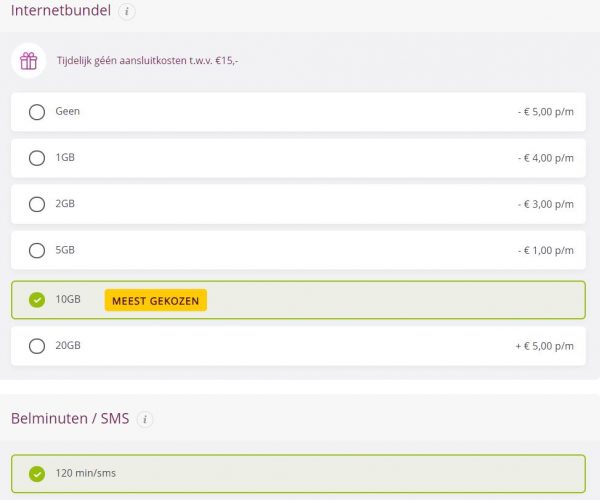Select the Geen radio button
600x500 pixels.
37,112
